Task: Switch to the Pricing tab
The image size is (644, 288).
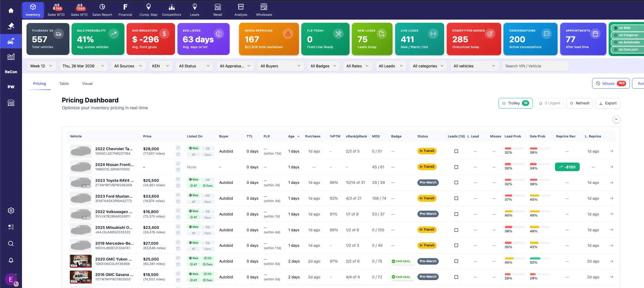Action: coord(40,84)
